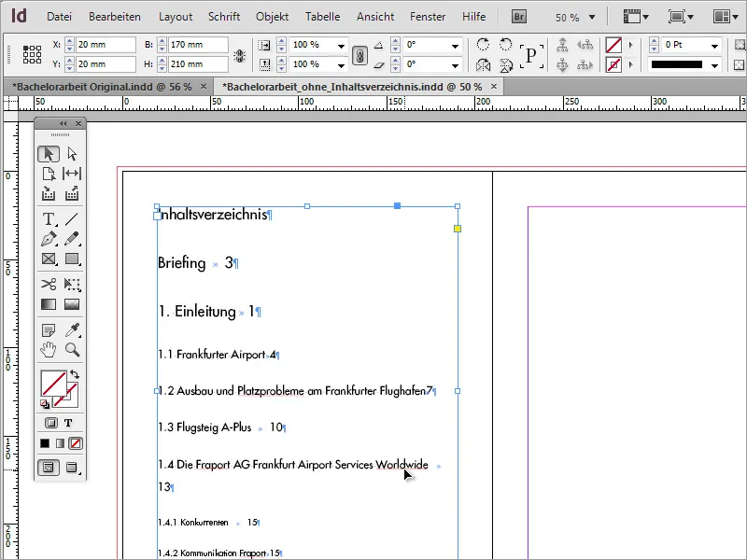Open the Schrift menu

(x=224, y=17)
